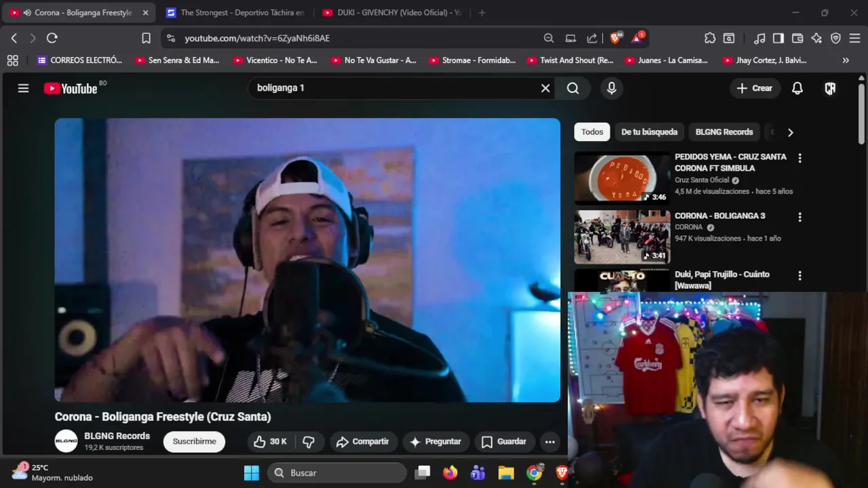The height and width of the screenshot is (488, 868).
Task: Open the CORREOS ELECTRÓ... bookmark
Action: [79, 60]
